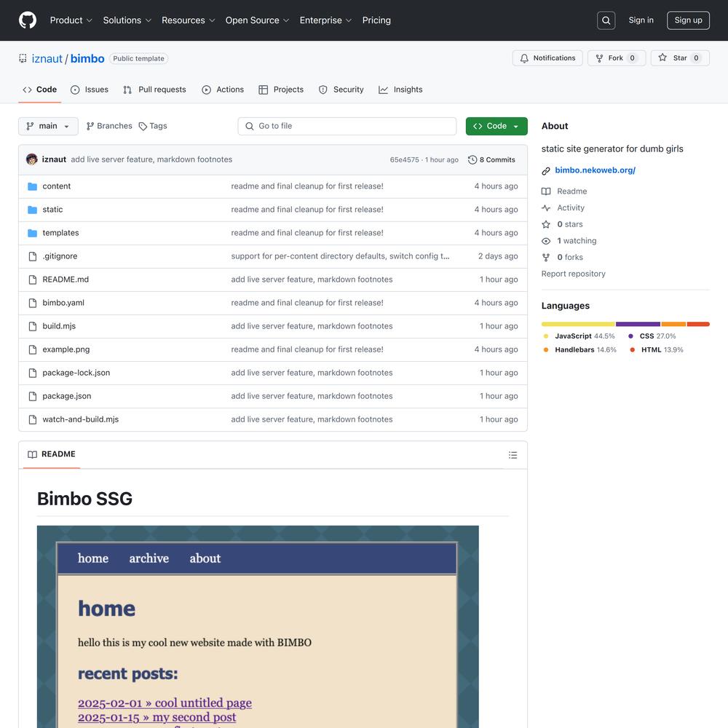Click the static folder icon

tap(33, 210)
